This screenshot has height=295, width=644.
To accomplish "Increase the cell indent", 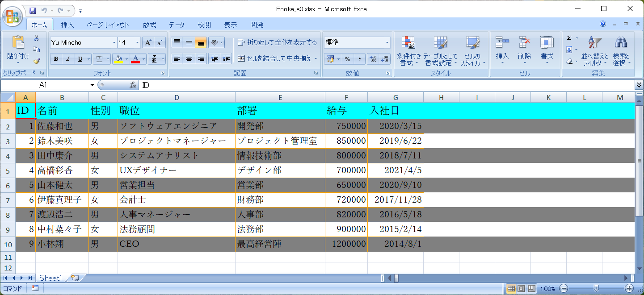I will pos(227,58).
